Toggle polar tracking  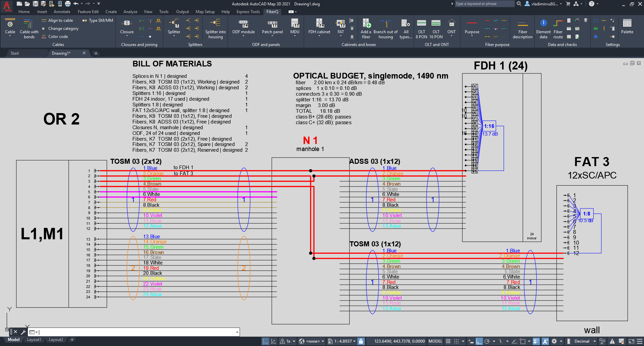pos(487,341)
